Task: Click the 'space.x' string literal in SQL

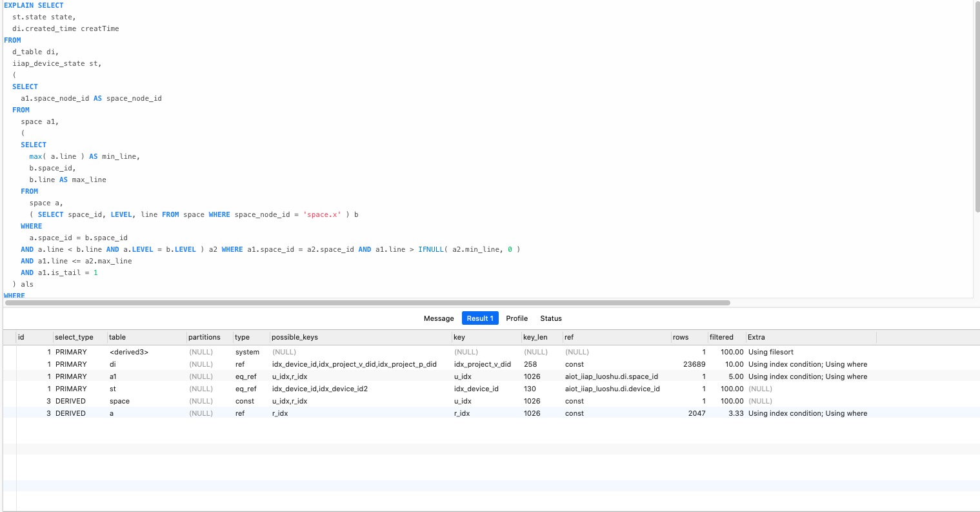Action: pyautogui.click(x=322, y=214)
